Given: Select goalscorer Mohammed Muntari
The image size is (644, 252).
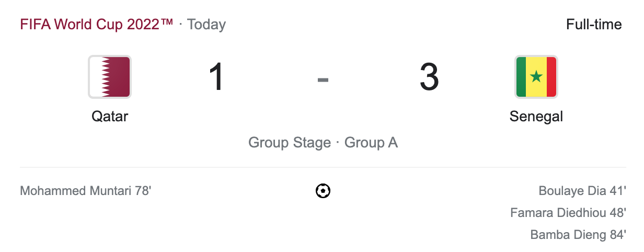Looking at the screenshot, I should [x=76, y=191].
